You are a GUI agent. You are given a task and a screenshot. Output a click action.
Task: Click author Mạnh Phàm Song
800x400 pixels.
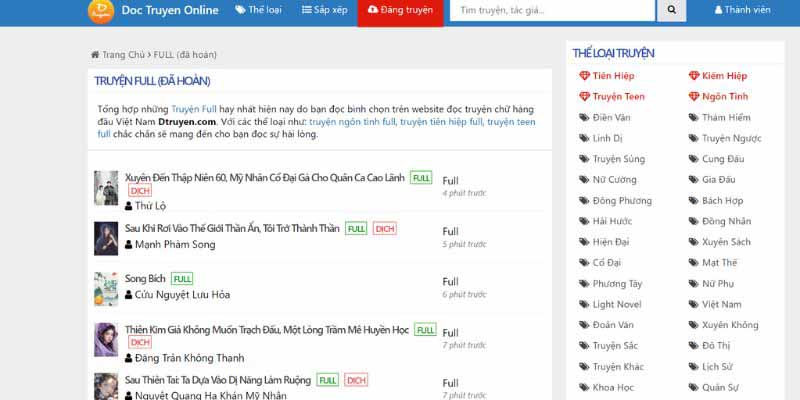(175, 244)
